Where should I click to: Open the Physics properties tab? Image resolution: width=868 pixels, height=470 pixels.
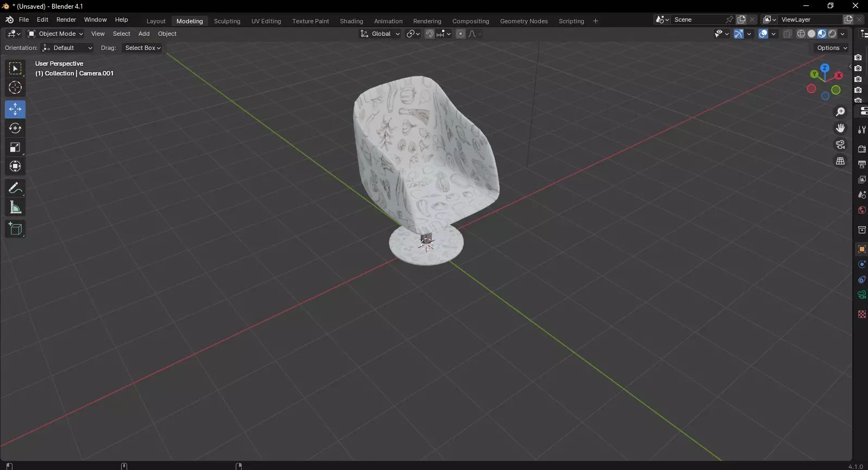pyautogui.click(x=861, y=264)
